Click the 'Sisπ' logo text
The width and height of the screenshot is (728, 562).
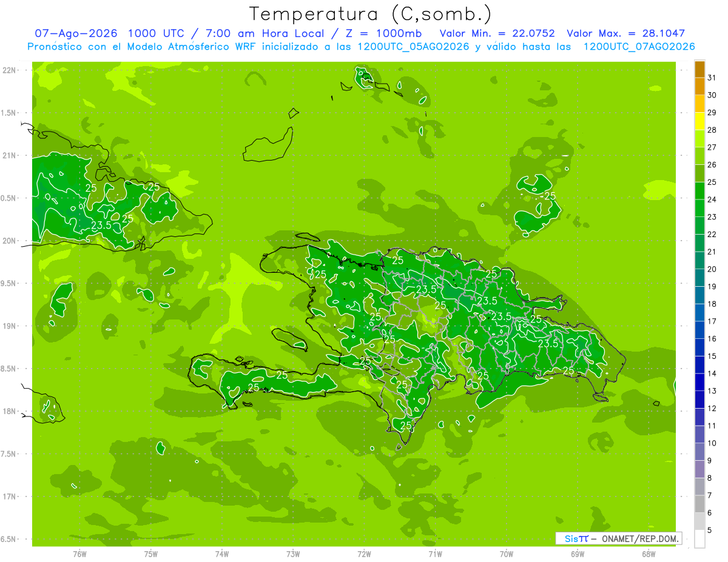[x=576, y=538]
